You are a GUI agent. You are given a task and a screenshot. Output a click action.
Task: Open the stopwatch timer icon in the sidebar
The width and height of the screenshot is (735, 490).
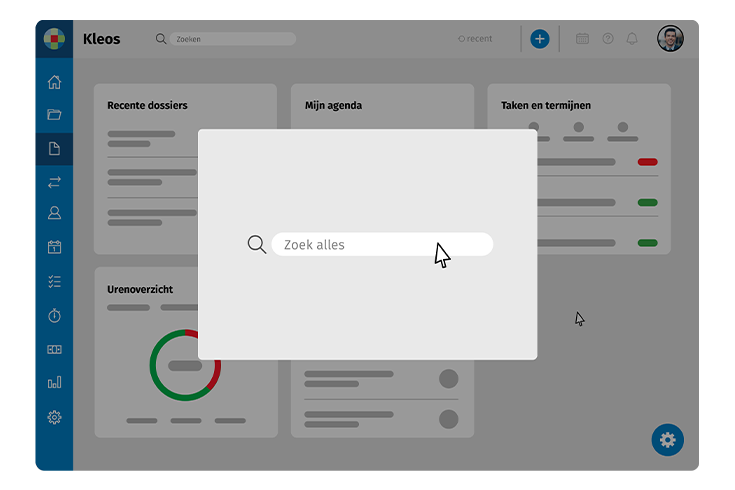coord(54,315)
